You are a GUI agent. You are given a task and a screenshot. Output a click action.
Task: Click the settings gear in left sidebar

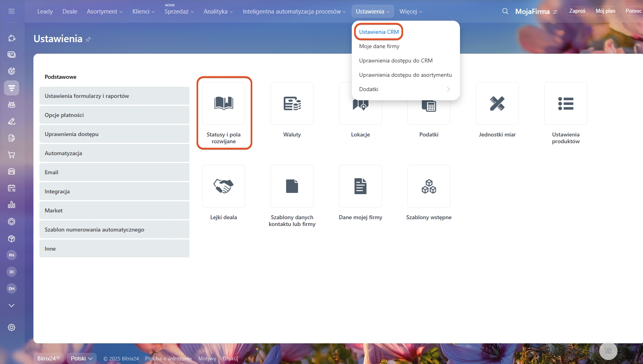click(x=12, y=327)
